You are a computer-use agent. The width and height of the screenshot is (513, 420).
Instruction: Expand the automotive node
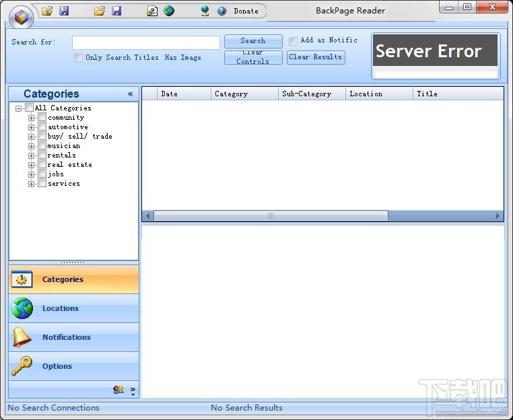click(31, 127)
